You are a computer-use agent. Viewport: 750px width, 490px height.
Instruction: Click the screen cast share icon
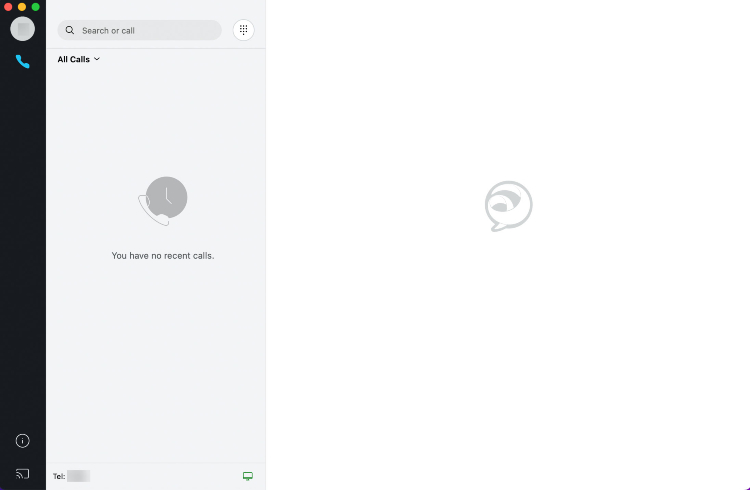point(22,474)
